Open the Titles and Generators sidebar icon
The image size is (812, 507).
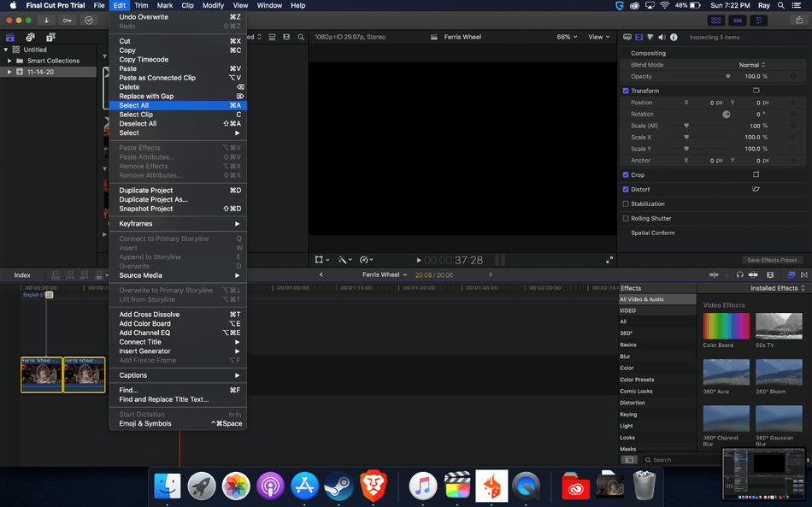(x=50, y=38)
